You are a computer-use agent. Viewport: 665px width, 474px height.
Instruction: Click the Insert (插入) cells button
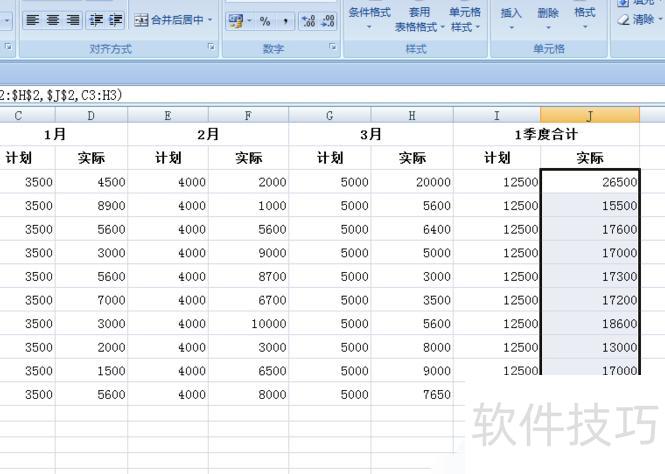click(x=511, y=18)
